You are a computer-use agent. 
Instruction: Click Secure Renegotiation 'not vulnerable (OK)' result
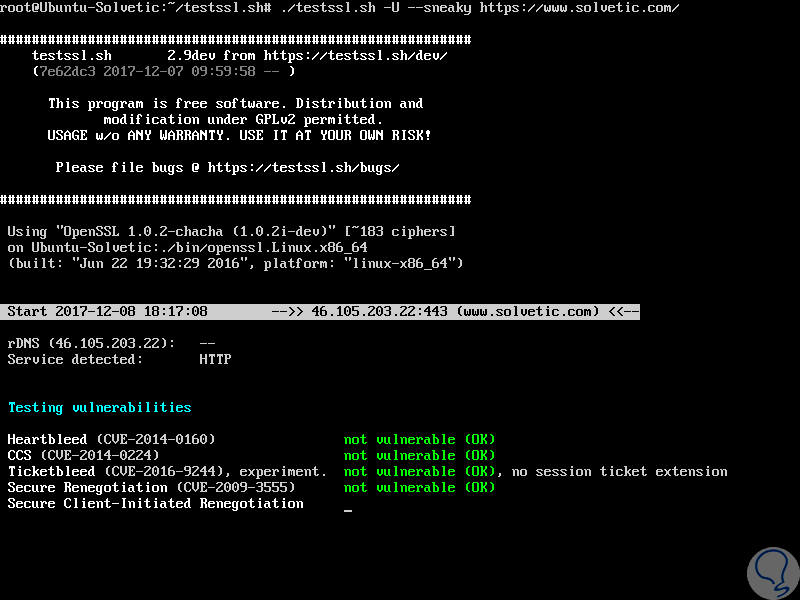pyautogui.click(x=419, y=488)
